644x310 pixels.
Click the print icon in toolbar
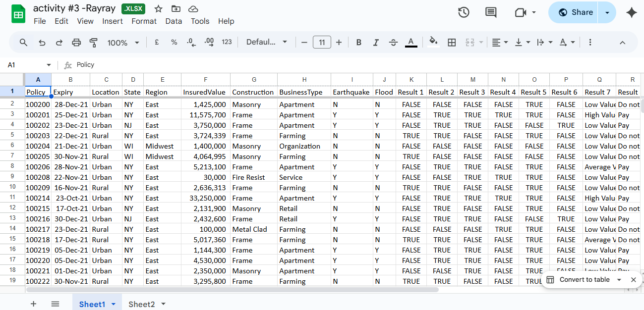(x=76, y=43)
